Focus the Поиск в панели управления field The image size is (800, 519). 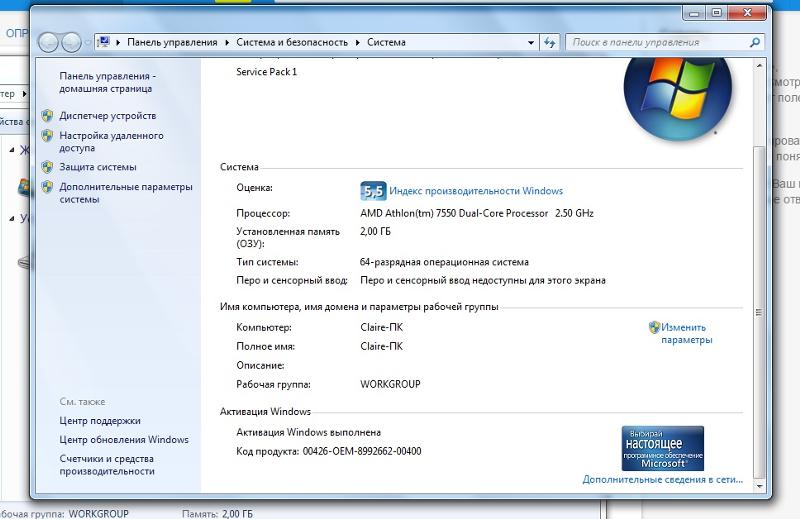(657, 42)
